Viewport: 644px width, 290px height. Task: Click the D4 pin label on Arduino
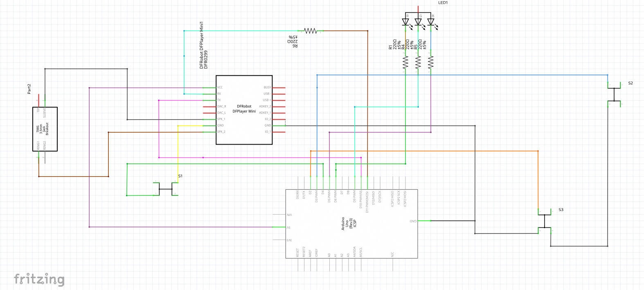(323, 193)
